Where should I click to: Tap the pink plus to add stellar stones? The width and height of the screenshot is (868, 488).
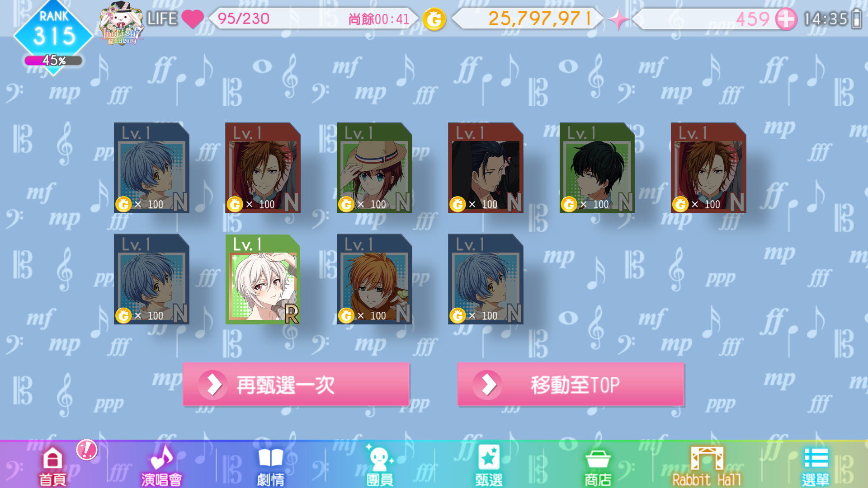coord(786,19)
